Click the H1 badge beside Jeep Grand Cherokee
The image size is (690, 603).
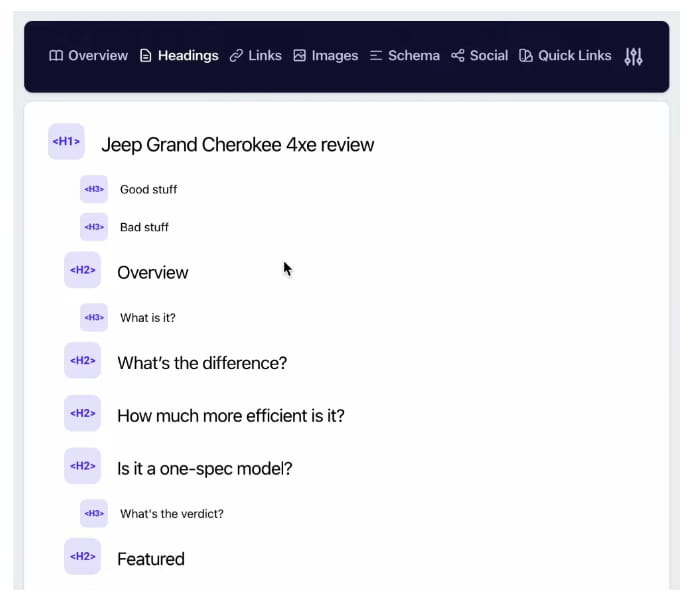coord(66,141)
